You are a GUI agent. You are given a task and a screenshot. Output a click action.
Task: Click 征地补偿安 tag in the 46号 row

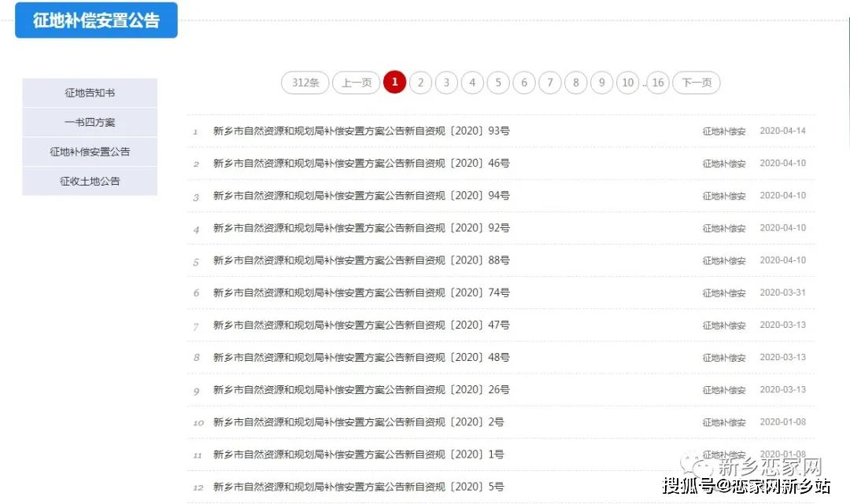pos(724,164)
